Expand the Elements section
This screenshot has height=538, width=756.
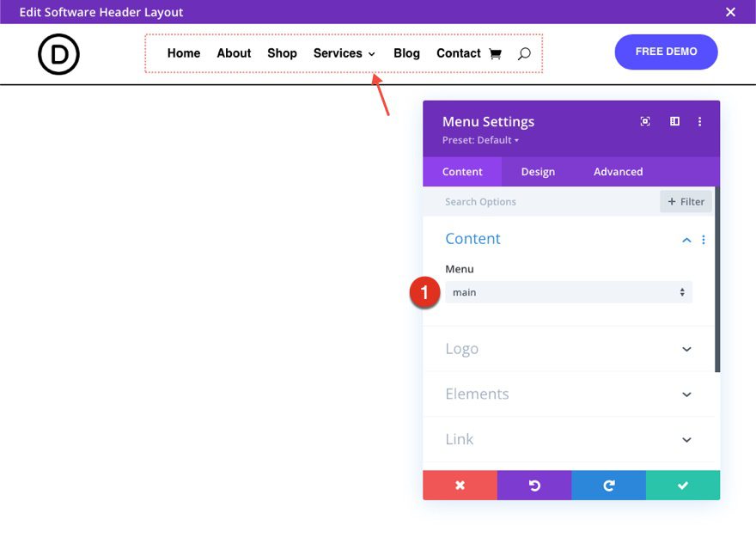click(x=569, y=394)
